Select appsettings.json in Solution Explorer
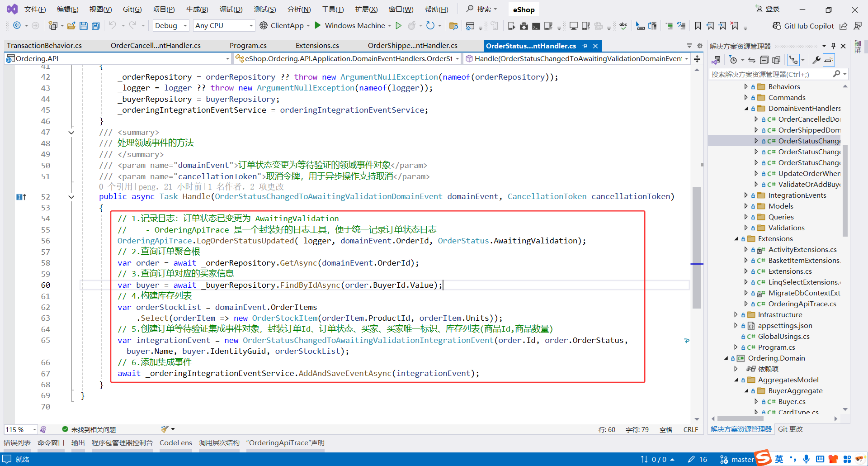Image resolution: width=868 pixels, height=466 pixels. [x=785, y=326]
